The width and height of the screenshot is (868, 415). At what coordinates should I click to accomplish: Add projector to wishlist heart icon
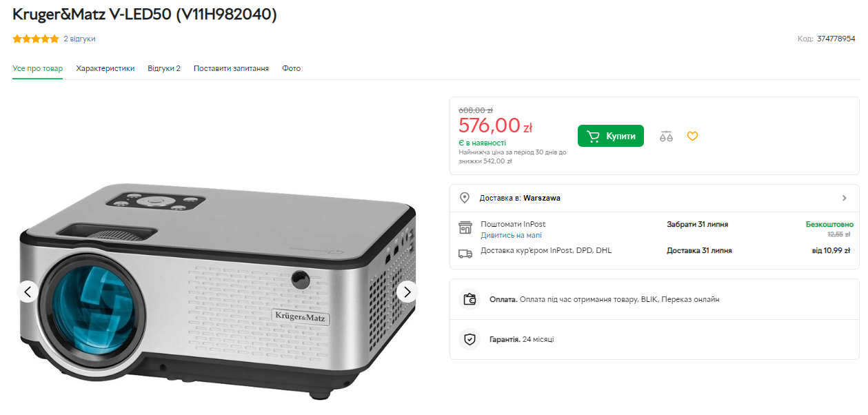point(692,136)
